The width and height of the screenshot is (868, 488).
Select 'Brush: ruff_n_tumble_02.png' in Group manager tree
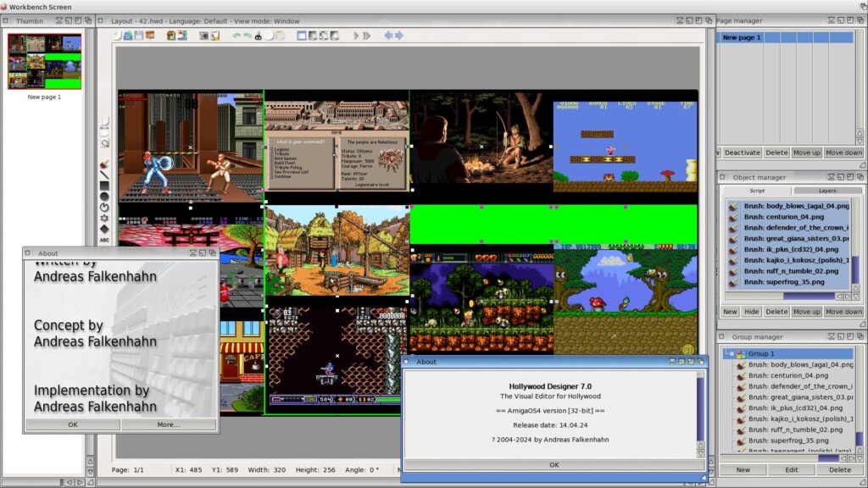point(795,430)
